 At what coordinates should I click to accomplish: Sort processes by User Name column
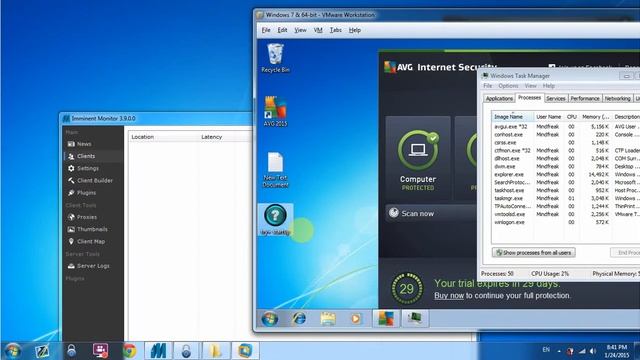549,117
